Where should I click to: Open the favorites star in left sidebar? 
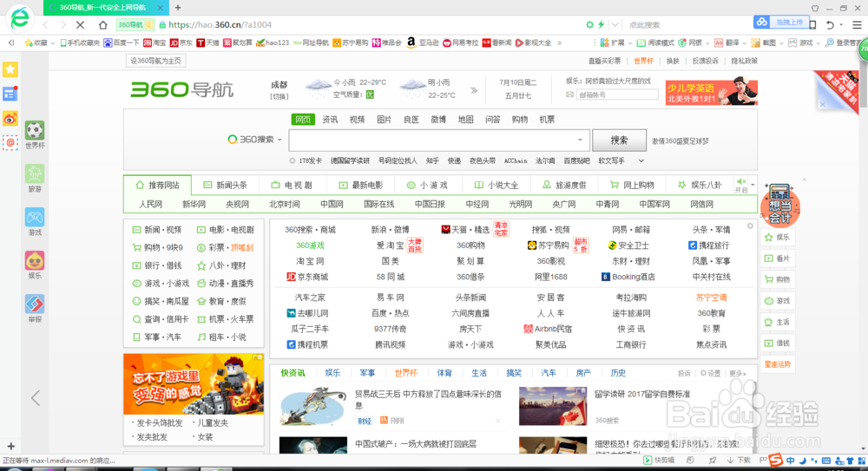tap(10, 69)
